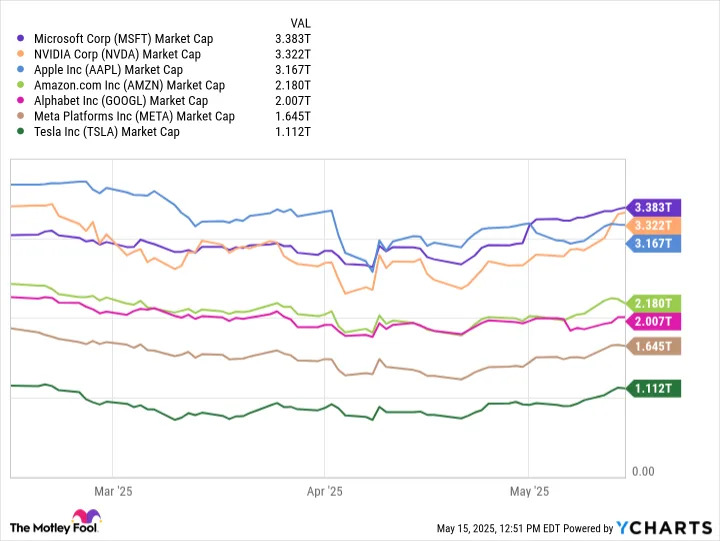Click the Apr '25 x-axis label
Viewport: 720px width, 541px height.
coord(325,491)
